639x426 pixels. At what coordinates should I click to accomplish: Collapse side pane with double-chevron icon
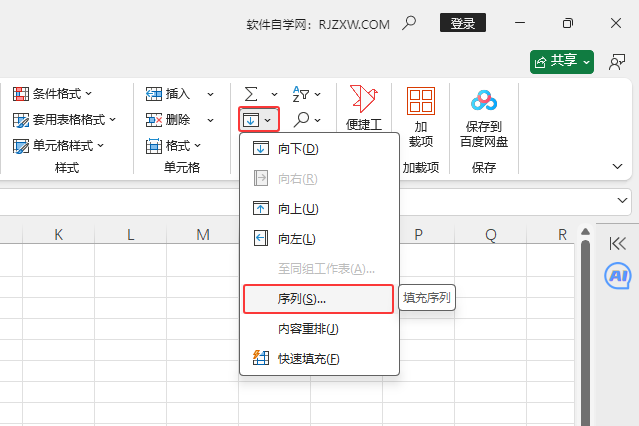pyautogui.click(x=618, y=243)
